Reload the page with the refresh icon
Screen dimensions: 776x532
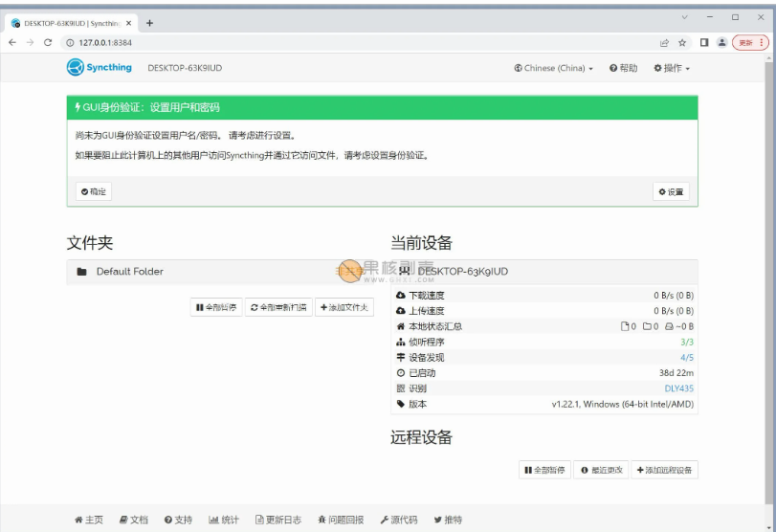tap(48, 42)
